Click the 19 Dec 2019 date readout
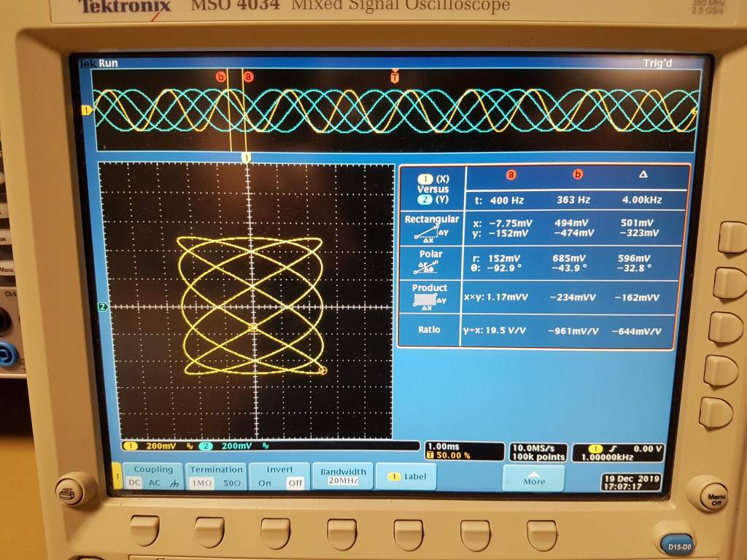This screenshot has height=560, width=747. 632,478
